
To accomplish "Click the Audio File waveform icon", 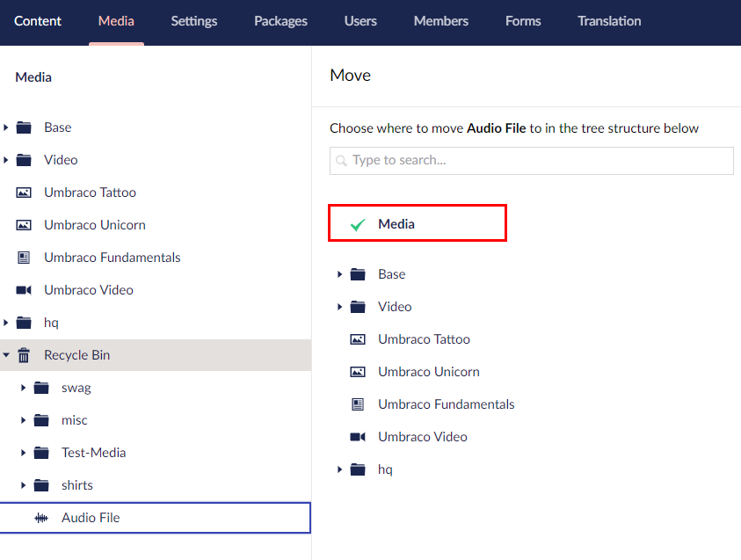I will (x=40, y=518).
